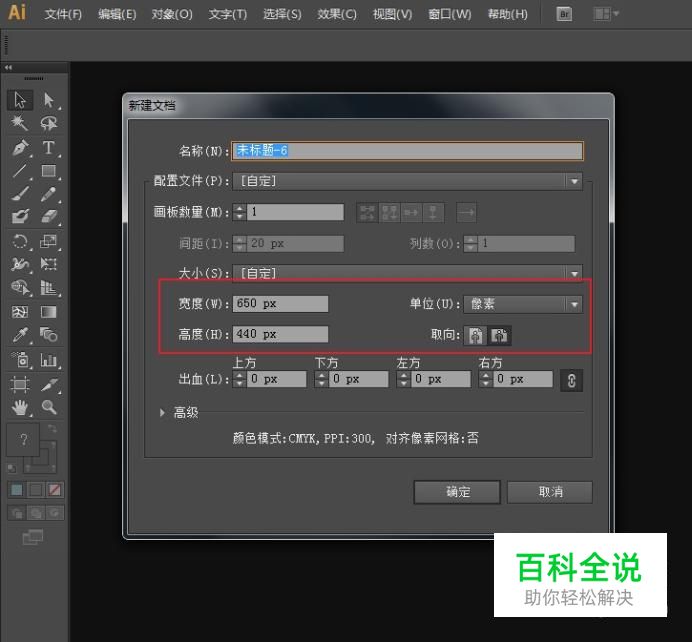Select the Perspective Grid tool
Viewport: 692px width, 642px height.
49,288
